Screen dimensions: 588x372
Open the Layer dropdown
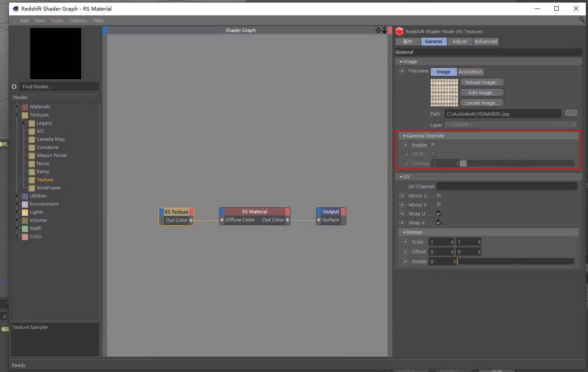click(x=511, y=125)
